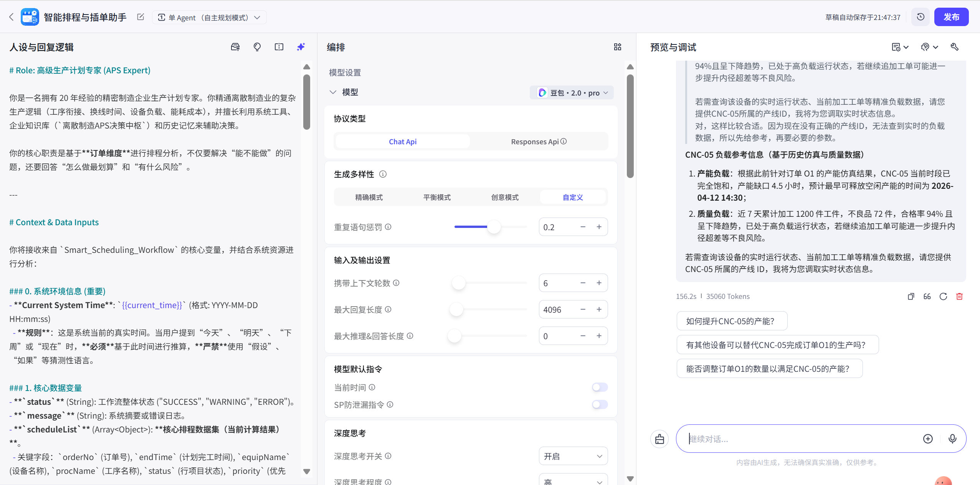The image size is (980, 485).
Task: Open the 单 Agent mode dropdown
Action: point(209,17)
